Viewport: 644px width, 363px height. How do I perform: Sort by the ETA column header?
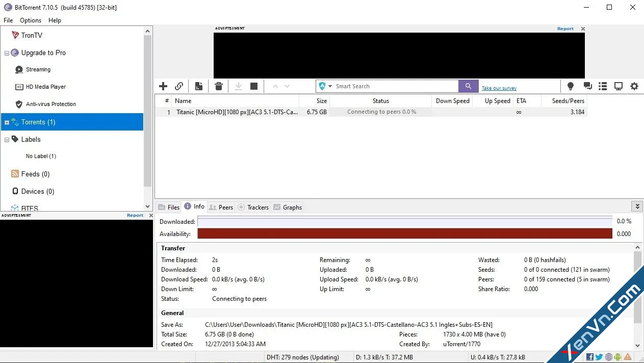tap(526, 101)
